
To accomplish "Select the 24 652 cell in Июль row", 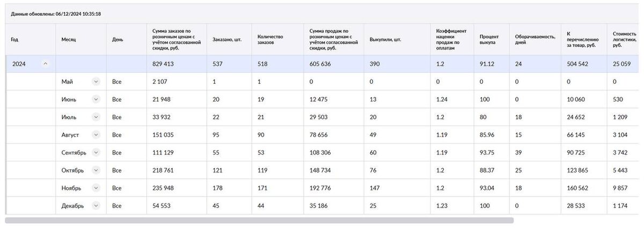I will pyautogui.click(x=583, y=117).
